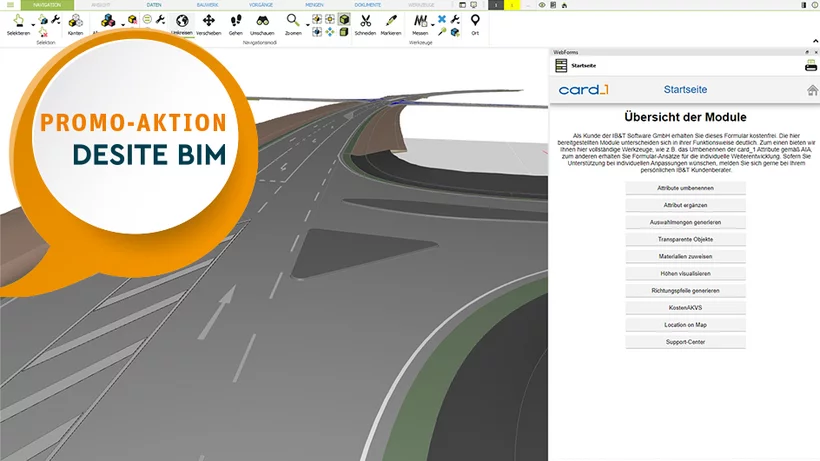Open the Zoomen dropdown arrow
Image resolution: width=820 pixels, height=461 pixels.
pos(308,25)
